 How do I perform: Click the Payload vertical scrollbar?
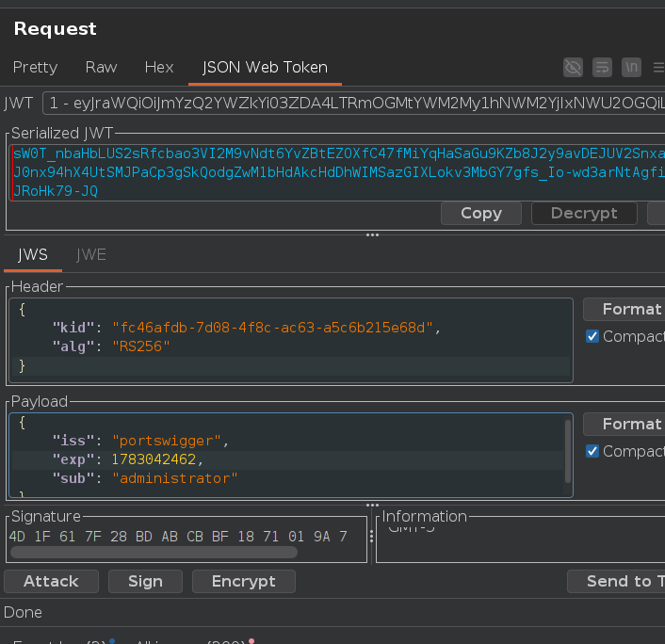click(568, 451)
